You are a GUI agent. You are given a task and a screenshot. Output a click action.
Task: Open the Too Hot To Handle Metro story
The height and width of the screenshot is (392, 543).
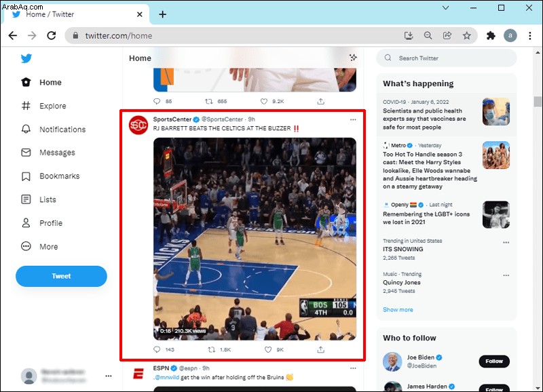447,165
